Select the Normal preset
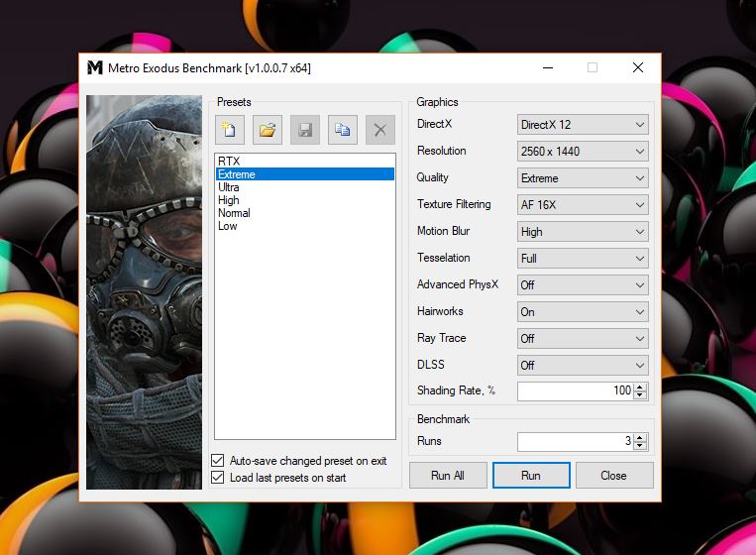756x555 pixels. pos(305,213)
